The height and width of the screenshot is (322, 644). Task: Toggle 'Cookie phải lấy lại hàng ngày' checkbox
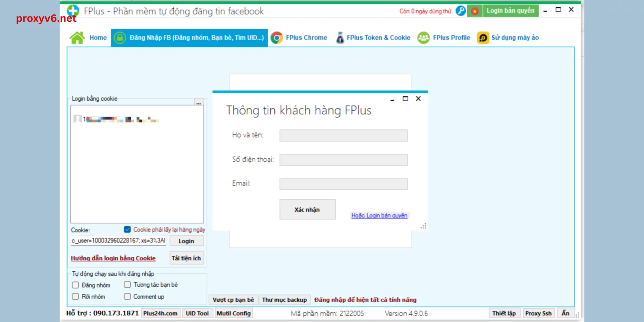(127, 229)
